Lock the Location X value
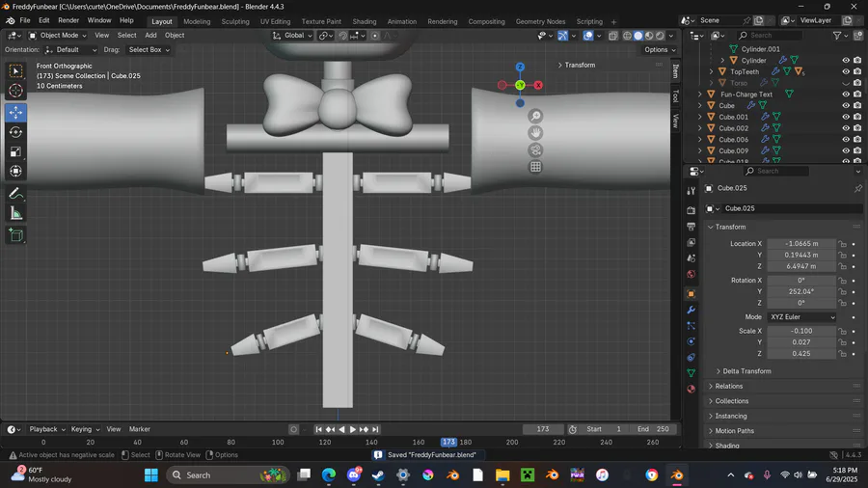This screenshot has height=488, width=868. click(842, 243)
